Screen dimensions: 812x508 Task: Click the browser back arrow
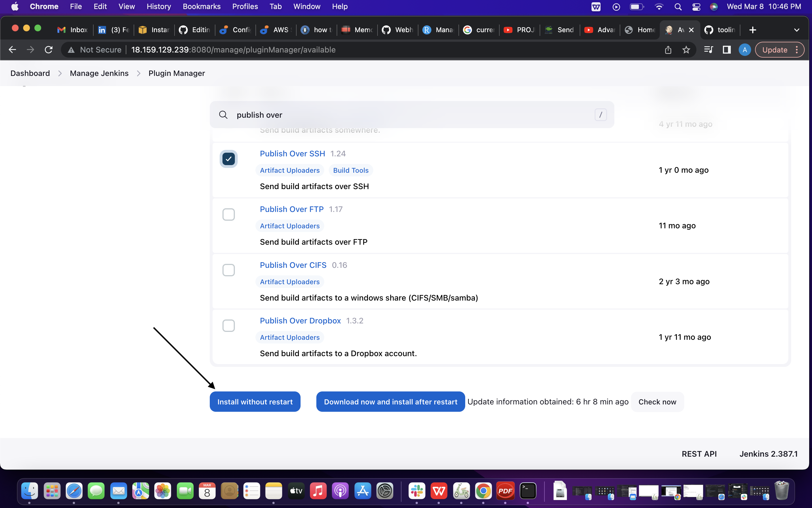pos(12,50)
